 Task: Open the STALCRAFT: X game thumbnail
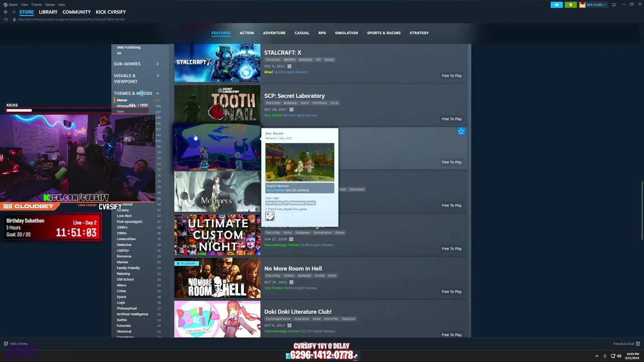(217, 63)
